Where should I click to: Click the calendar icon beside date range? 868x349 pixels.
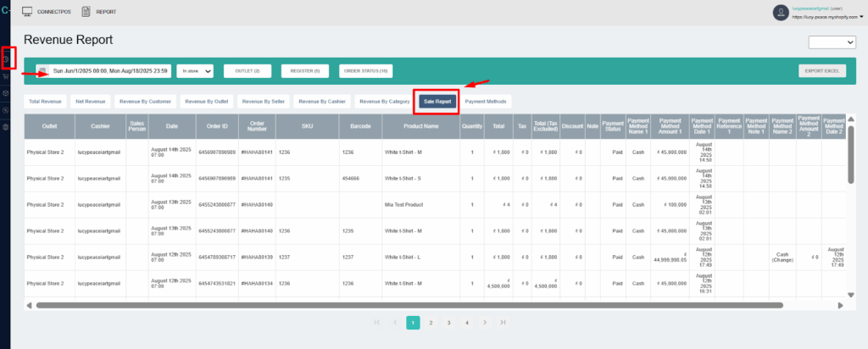click(43, 71)
